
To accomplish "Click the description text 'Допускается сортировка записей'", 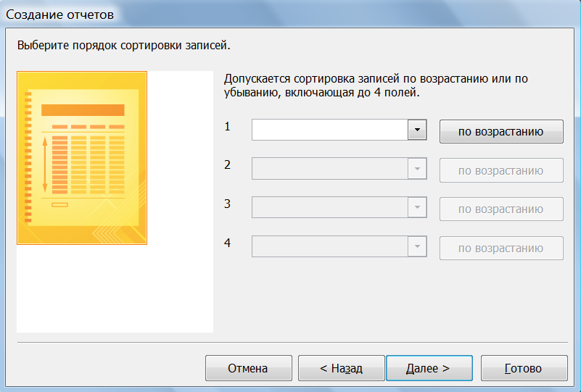I will [312, 79].
